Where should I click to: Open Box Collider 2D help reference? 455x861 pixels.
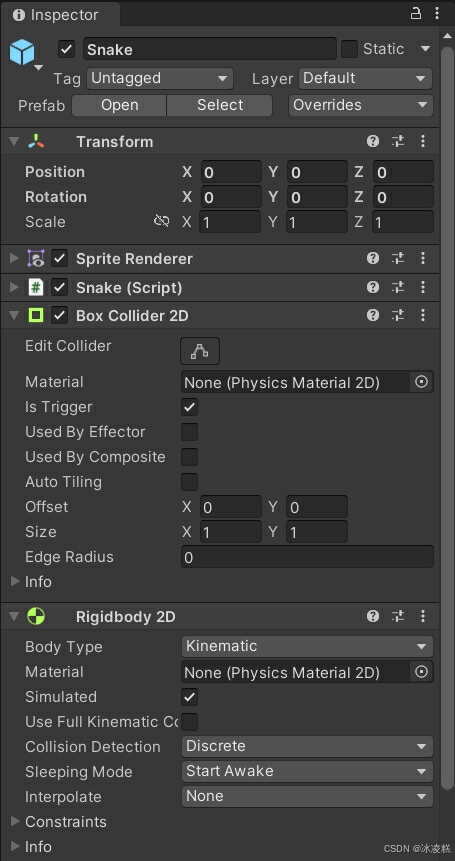pyautogui.click(x=373, y=315)
